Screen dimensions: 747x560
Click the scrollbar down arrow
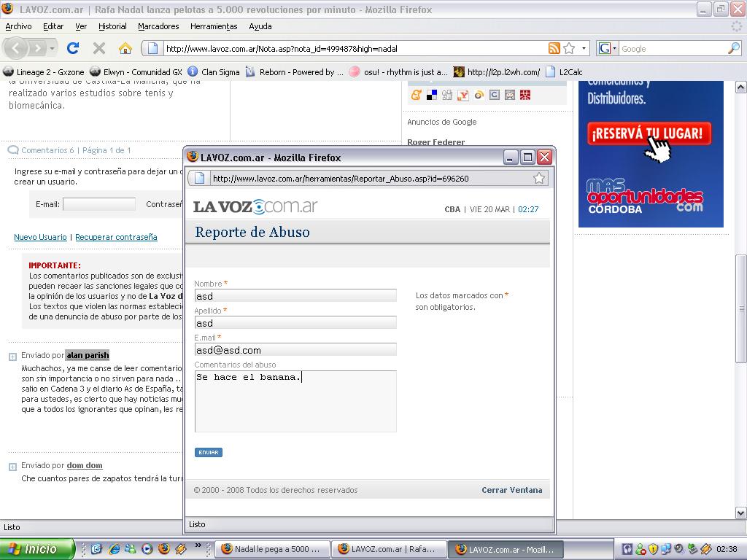[x=741, y=513]
